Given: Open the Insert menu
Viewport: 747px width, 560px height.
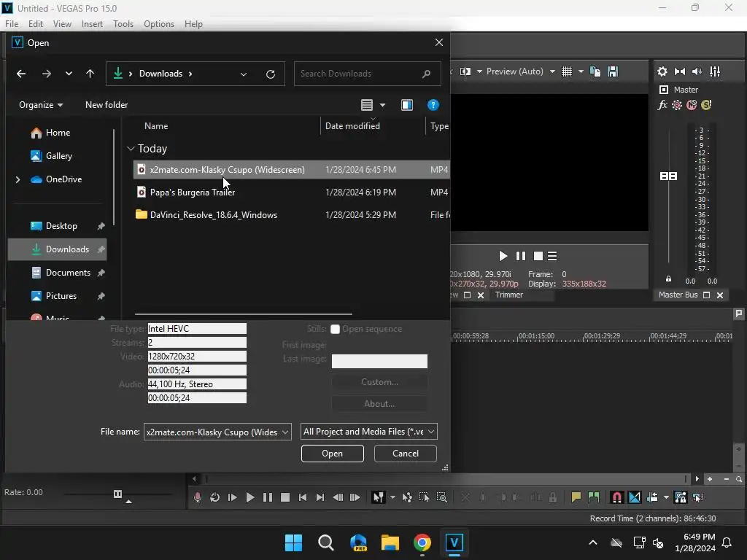Looking at the screenshot, I should (92, 24).
